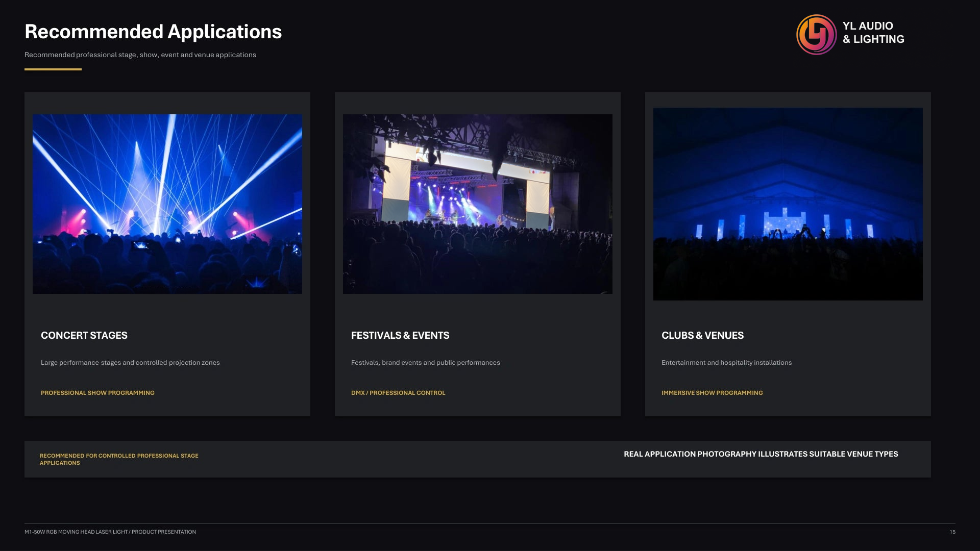Viewport: 980px width, 551px height.
Task: Select the "YL AUDIO & LIGHTING" brand text
Action: click(x=873, y=33)
